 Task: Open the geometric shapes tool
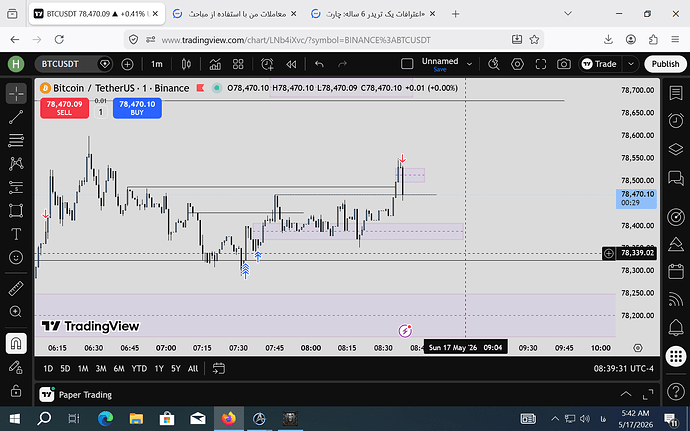(16, 210)
